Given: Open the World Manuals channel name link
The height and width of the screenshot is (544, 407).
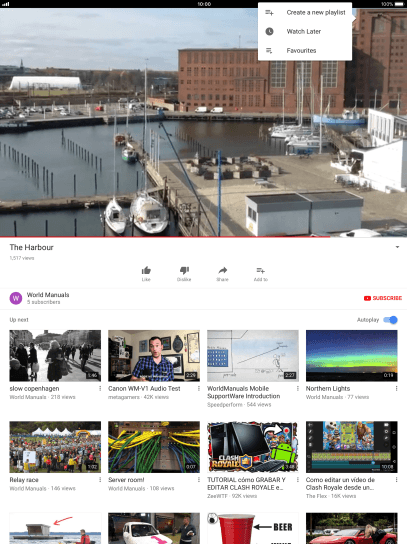Looking at the screenshot, I should [x=48, y=295].
